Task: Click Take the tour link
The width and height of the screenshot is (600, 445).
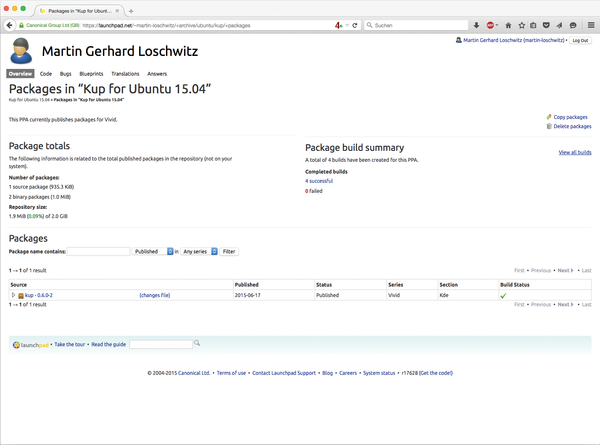Action: 70,344
